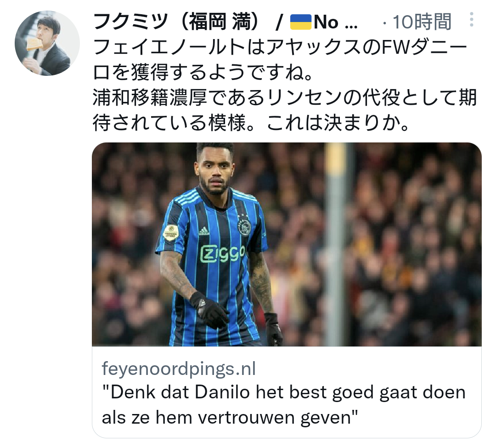Open the player photo in the link card
Viewport: 496px width, 448px height.
click(x=287, y=244)
